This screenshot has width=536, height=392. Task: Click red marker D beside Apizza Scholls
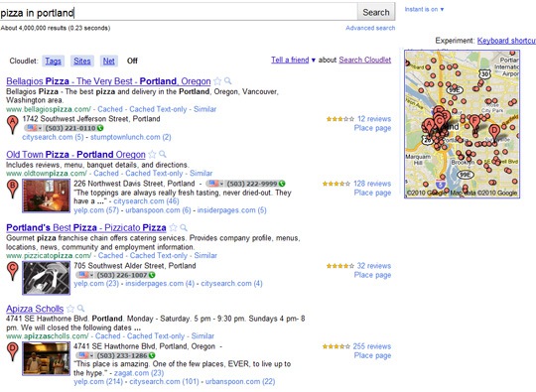pyautogui.click(x=13, y=352)
